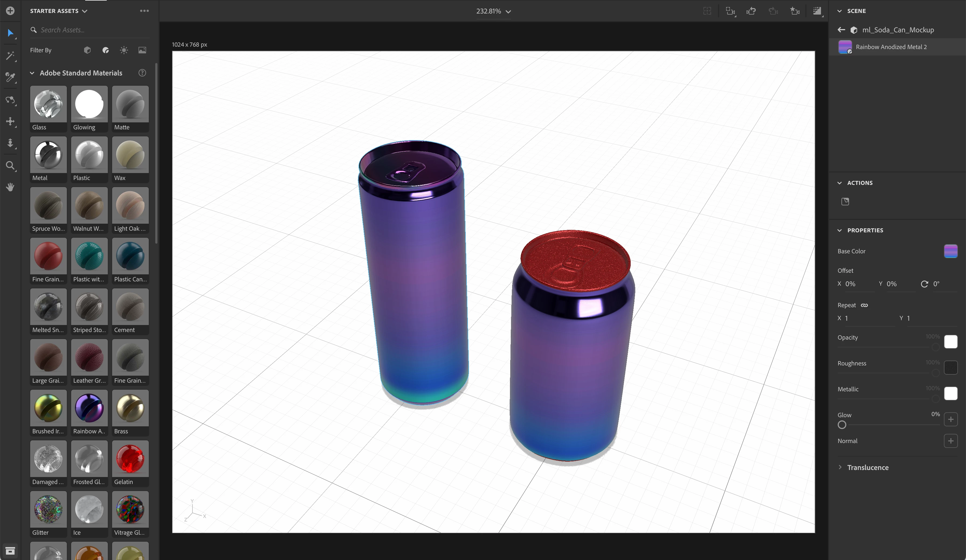Pick the Zoom magnifier tool

10,165
